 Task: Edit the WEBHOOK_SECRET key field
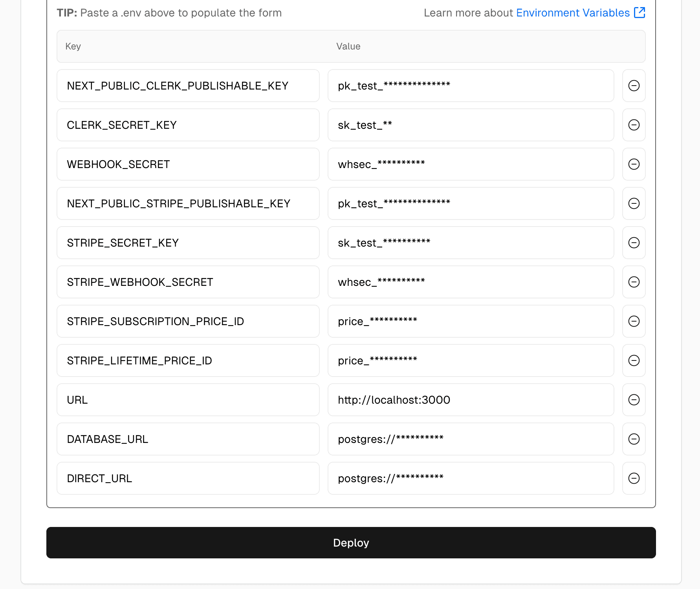tap(188, 164)
